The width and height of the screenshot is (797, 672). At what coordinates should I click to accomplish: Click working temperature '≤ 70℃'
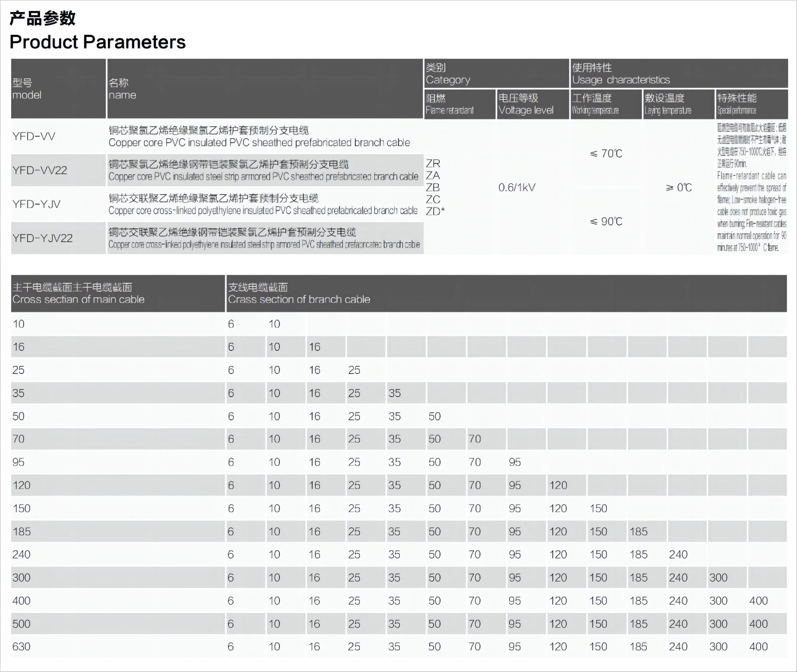coord(606,153)
